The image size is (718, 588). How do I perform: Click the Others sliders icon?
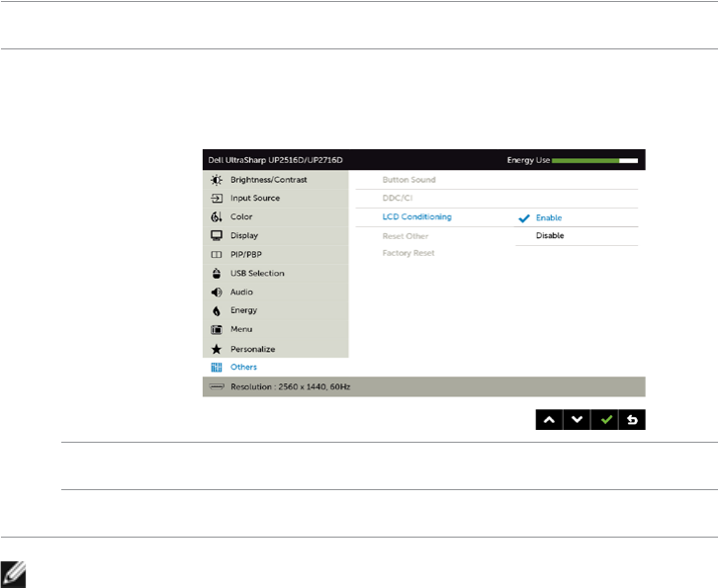click(217, 367)
